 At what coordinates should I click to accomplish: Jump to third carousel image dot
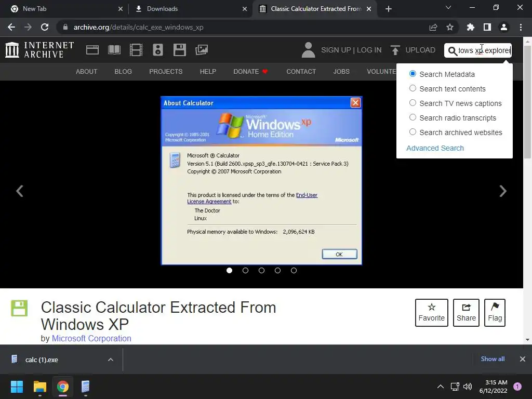click(x=262, y=270)
